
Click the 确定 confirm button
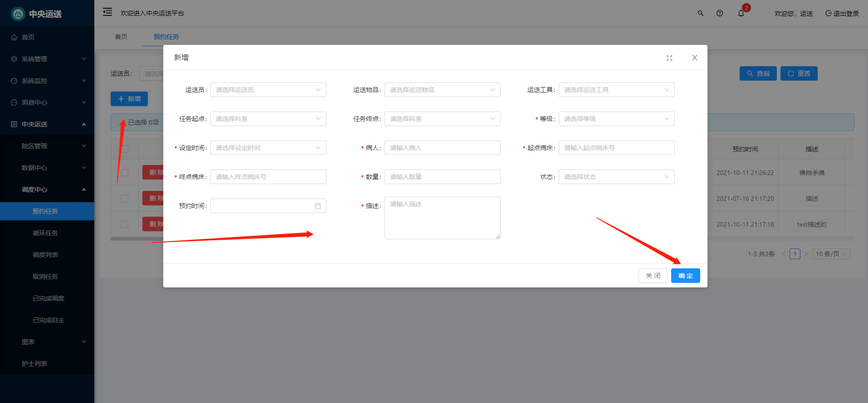686,276
